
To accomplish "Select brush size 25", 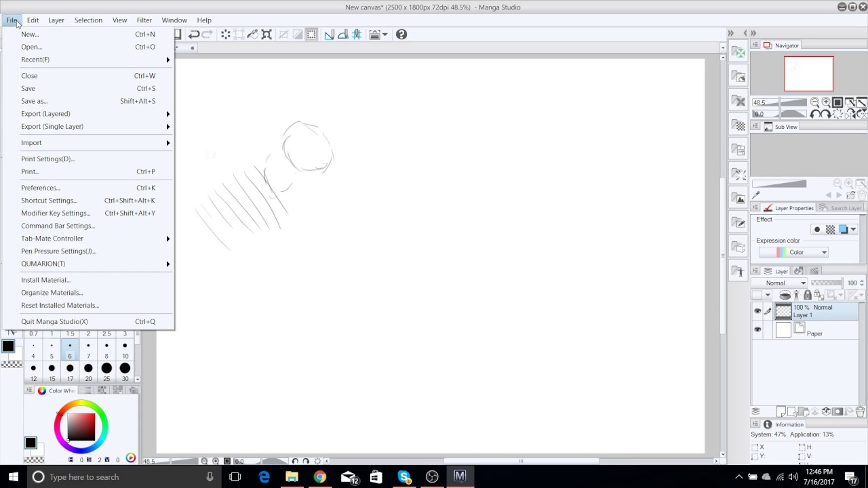I will (x=106, y=372).
